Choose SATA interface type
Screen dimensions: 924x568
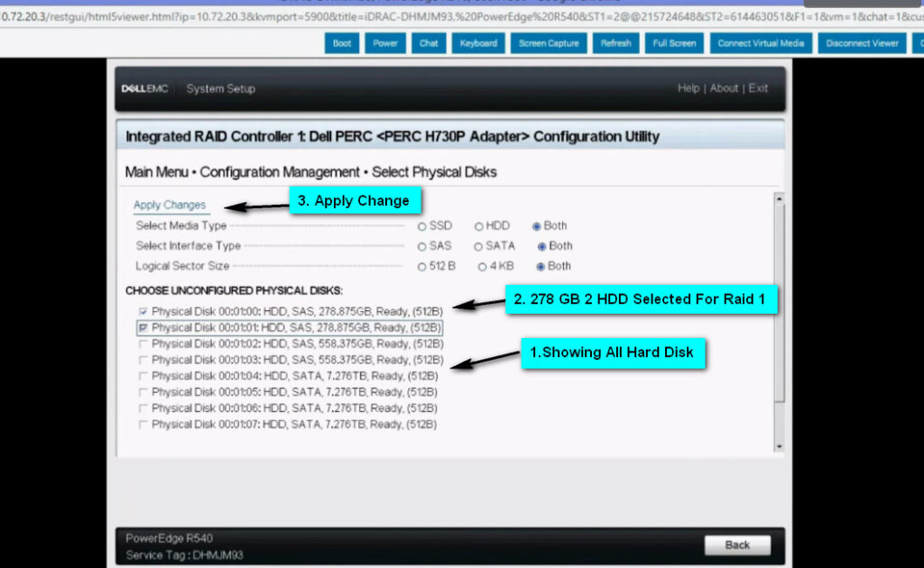[478, 247]
